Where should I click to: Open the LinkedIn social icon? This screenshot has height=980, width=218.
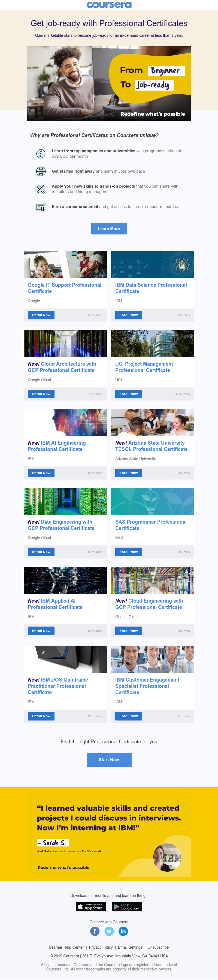(123, 931)
